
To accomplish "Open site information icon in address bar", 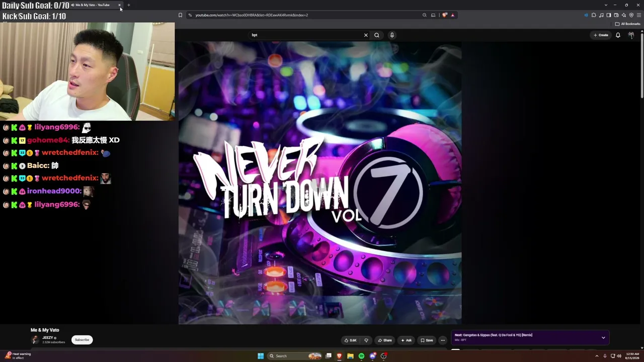I will tap(190, 15).
